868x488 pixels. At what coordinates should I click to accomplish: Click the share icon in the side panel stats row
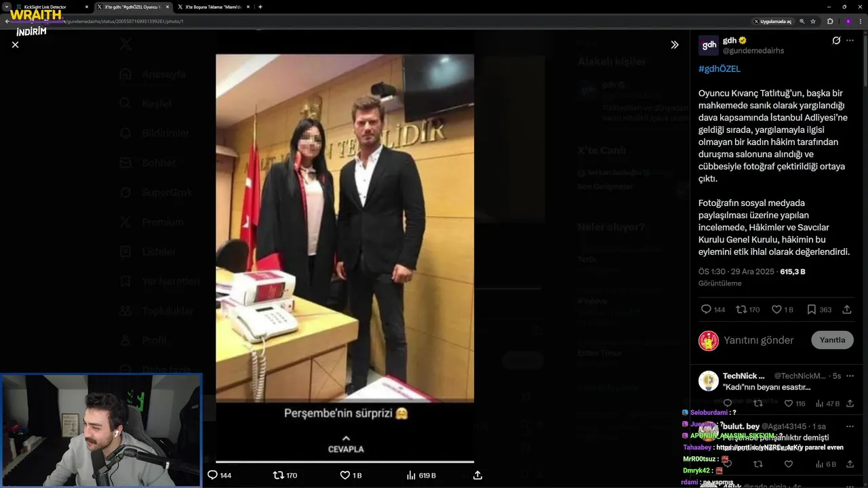point(847,309)
